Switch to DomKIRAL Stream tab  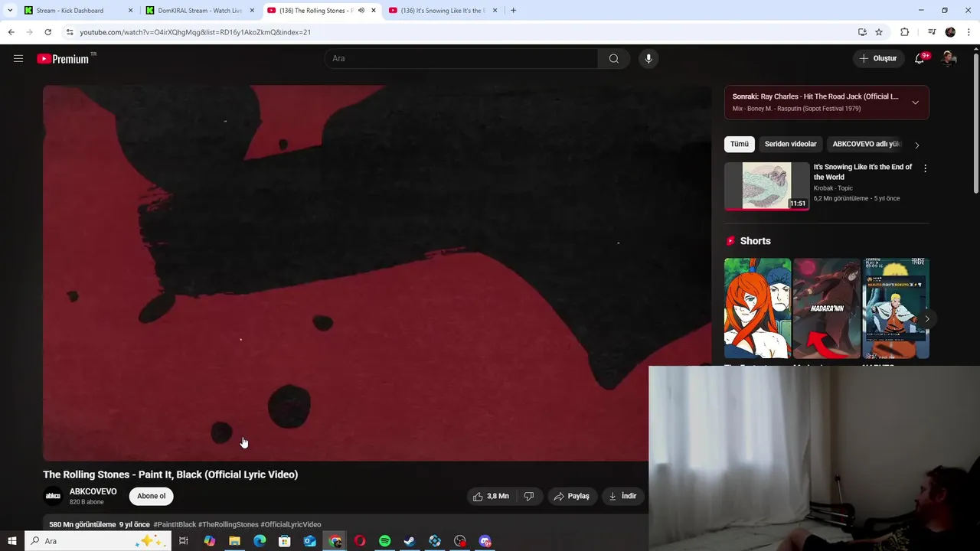(x=200, y=11)
